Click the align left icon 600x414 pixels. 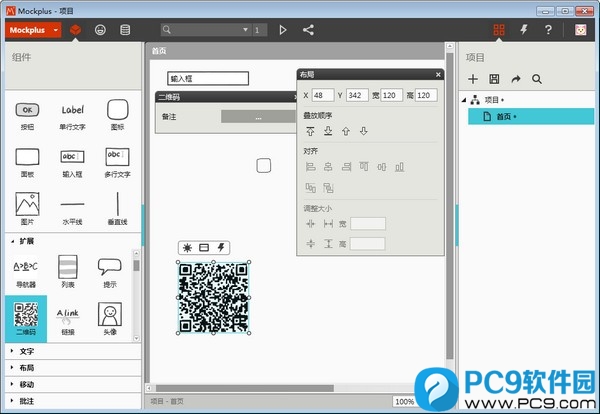(310, 167)
